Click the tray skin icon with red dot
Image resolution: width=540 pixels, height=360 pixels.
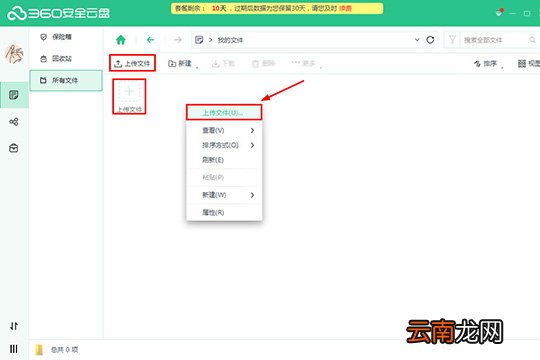(499, 13)
